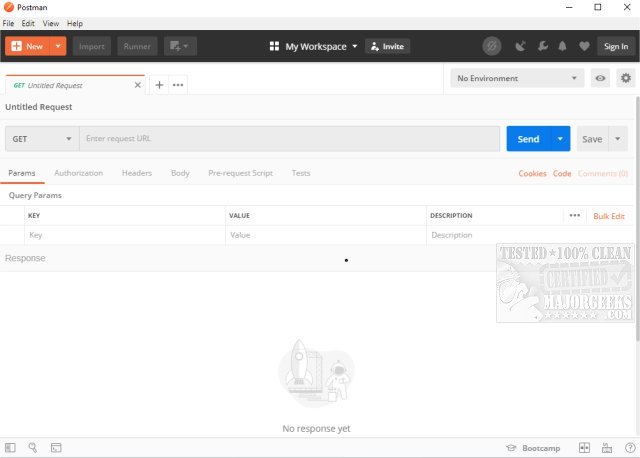Open the help question mark icon

pos(630,448)
